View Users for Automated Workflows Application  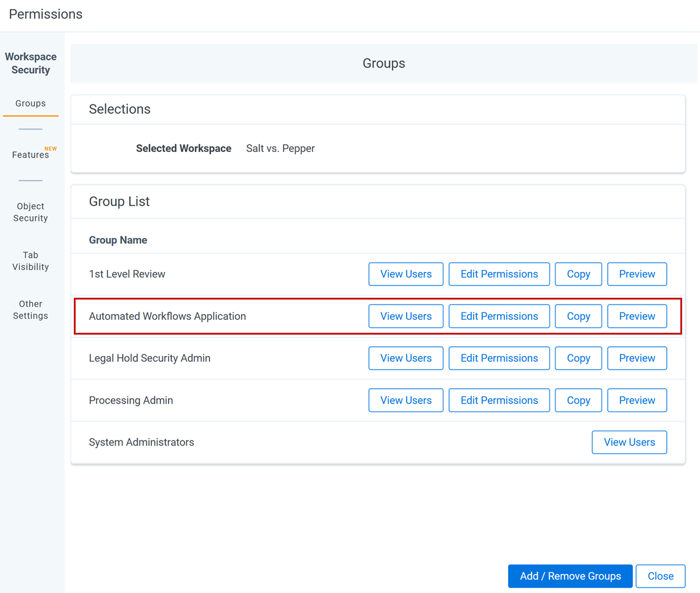point(406,316)
